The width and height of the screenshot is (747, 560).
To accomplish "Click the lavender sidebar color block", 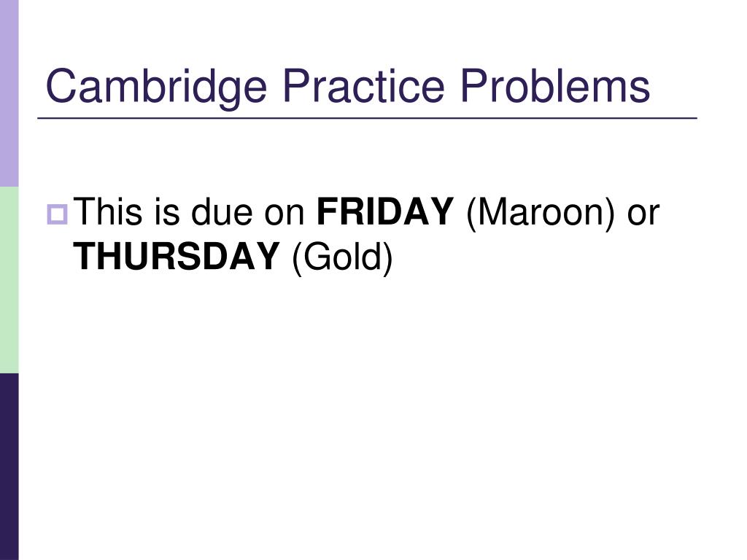I will pyautogui.click(x=9, y=93).
